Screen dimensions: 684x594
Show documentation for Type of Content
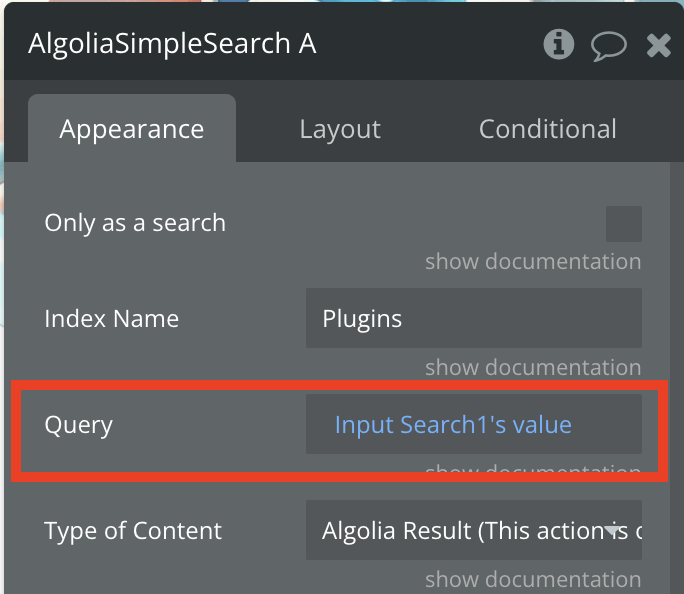click(x=533, y=579)
